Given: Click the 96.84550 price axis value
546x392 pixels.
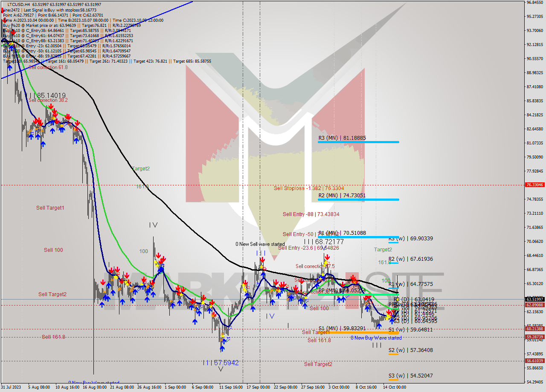Looking at the screenshot, I should (534, 3).
